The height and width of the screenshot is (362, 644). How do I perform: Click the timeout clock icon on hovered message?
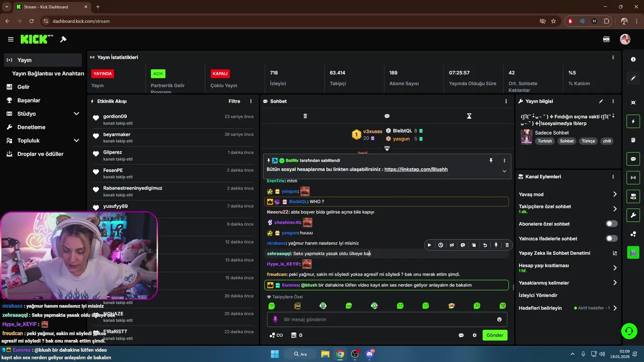[440, 245]
